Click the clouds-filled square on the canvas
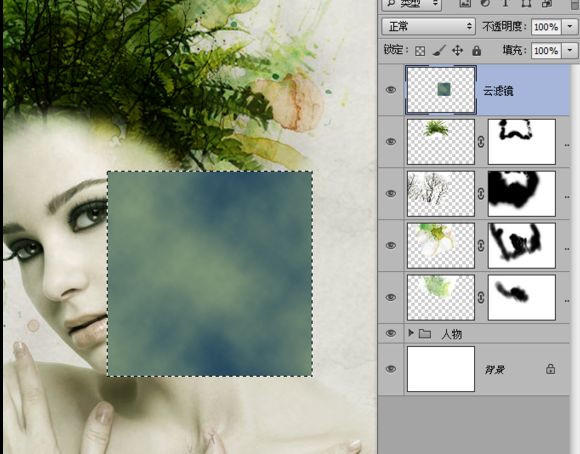This screenshot has height=454, width=580. pos(210,274)
